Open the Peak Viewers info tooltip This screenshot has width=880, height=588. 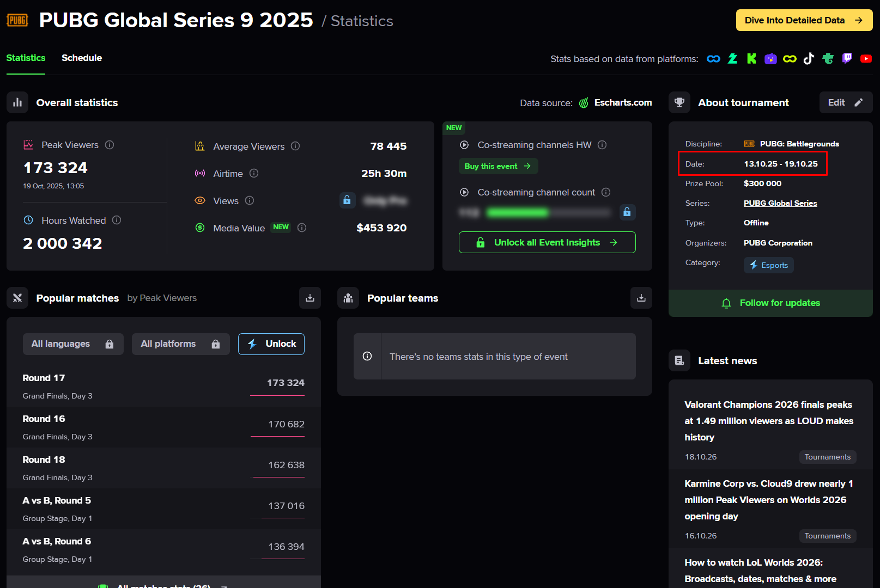(x=110, y=145)
